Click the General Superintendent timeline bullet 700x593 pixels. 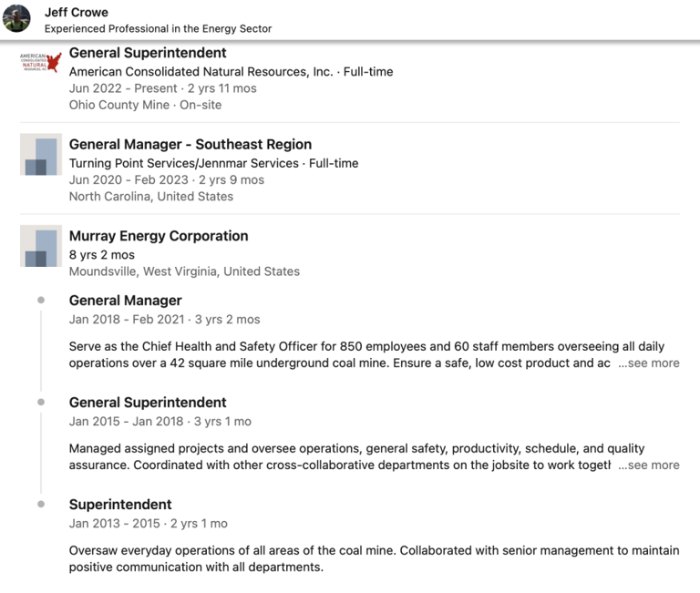[x=41, y=402]
